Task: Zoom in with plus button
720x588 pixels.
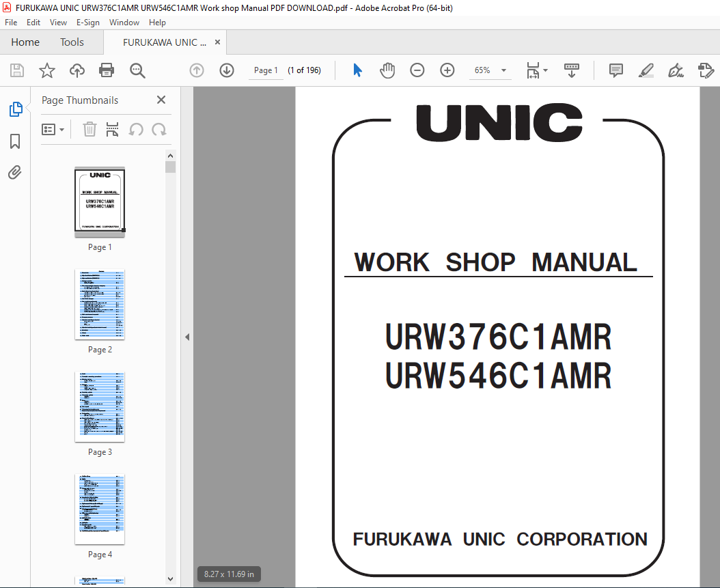Action: tap(447, 70)
